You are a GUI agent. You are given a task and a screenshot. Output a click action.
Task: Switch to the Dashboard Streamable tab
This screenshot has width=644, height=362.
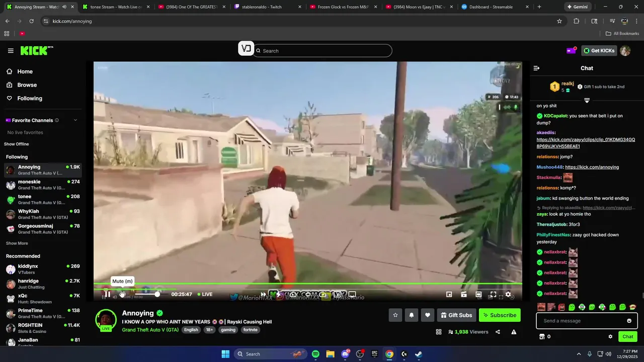point(495,7)
